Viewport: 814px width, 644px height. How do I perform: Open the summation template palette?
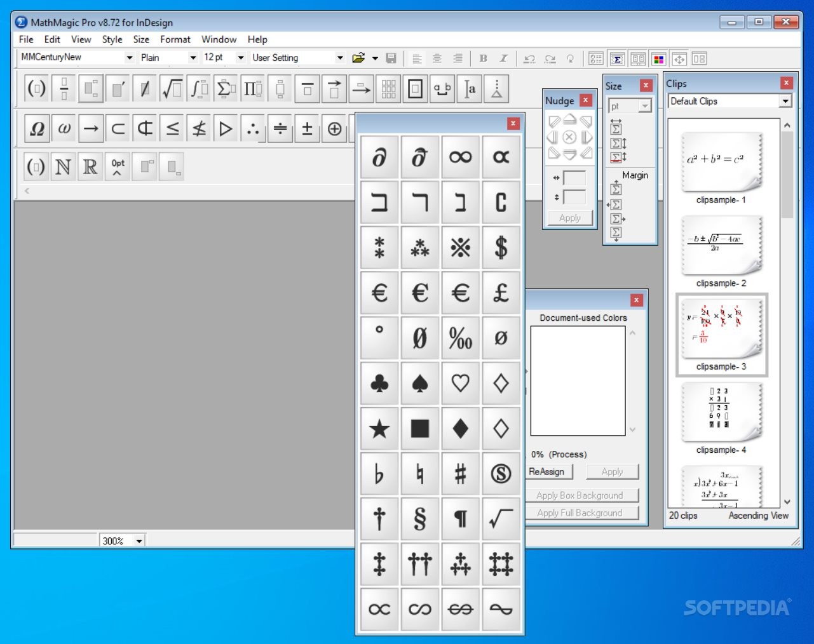click(x=226, y=89)
